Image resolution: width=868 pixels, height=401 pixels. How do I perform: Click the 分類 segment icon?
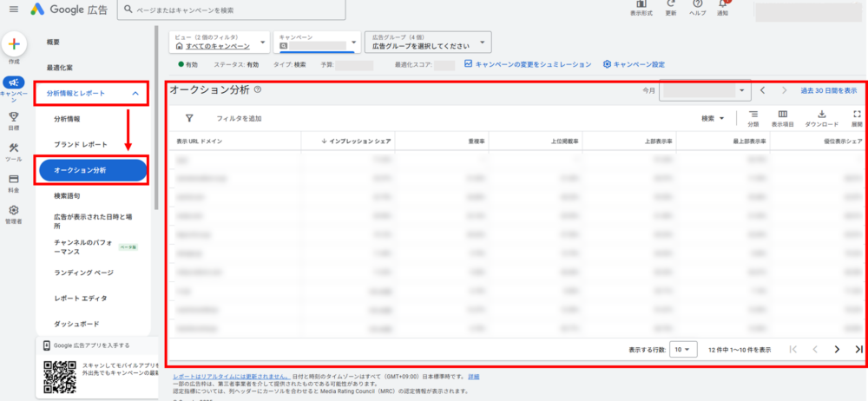click(753, 115)
